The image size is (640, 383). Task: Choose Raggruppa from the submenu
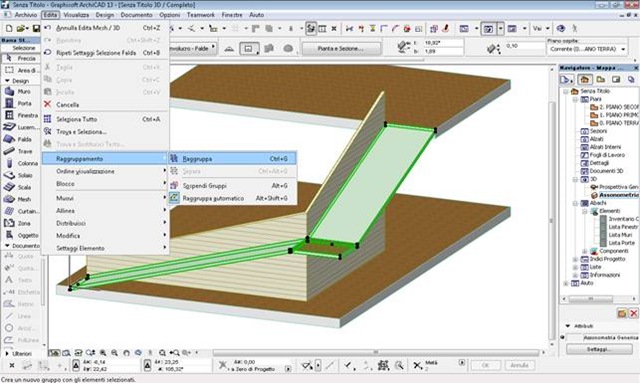point(233,158)
